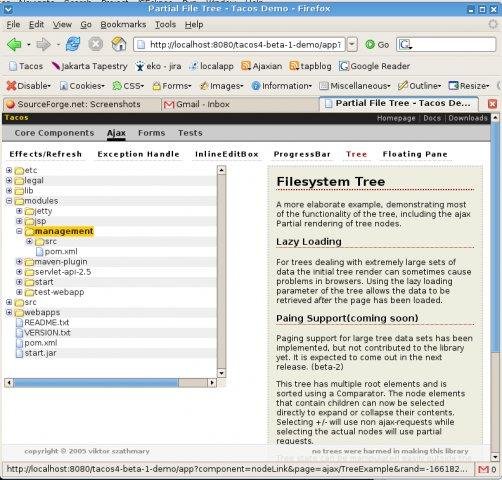This screenshot has height=480, width=502.
Task: Open the Resize developer toolbar menu
Action: [x=469, y=86]
